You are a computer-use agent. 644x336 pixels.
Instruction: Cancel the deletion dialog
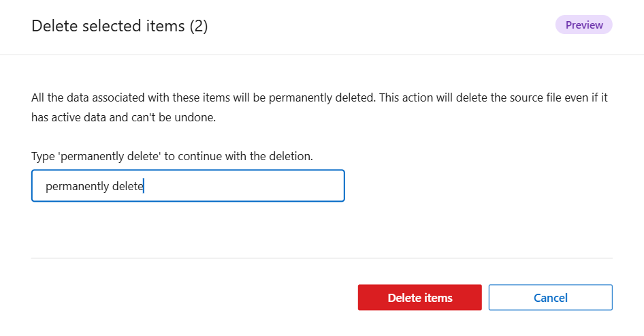pyautogui.click(x=550, y=298)
